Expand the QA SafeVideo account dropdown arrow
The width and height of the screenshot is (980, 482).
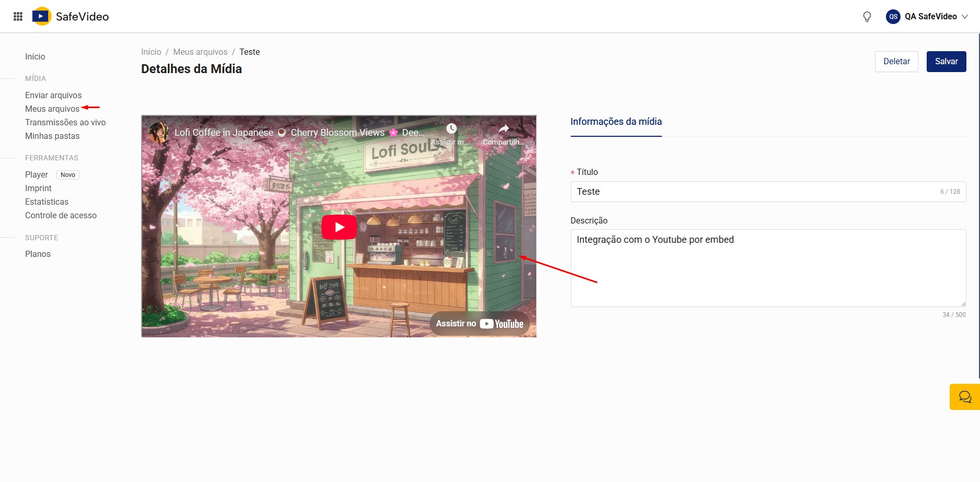(x=965, y=17)
